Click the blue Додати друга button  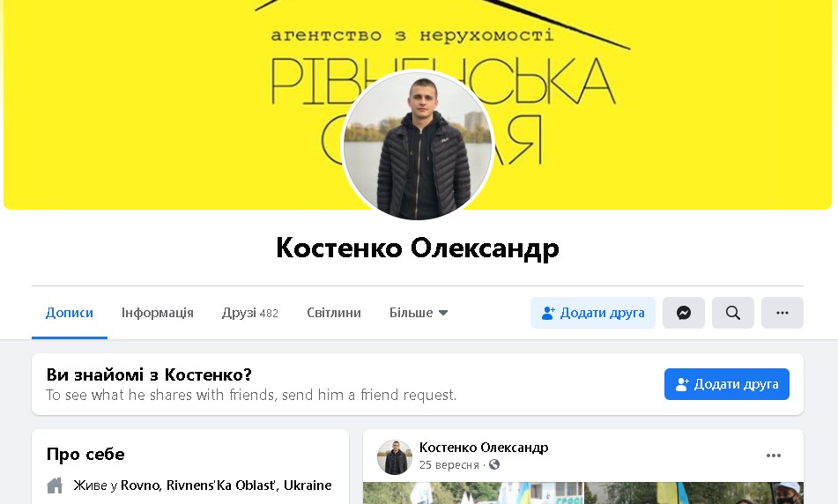(x=727, y=384)
